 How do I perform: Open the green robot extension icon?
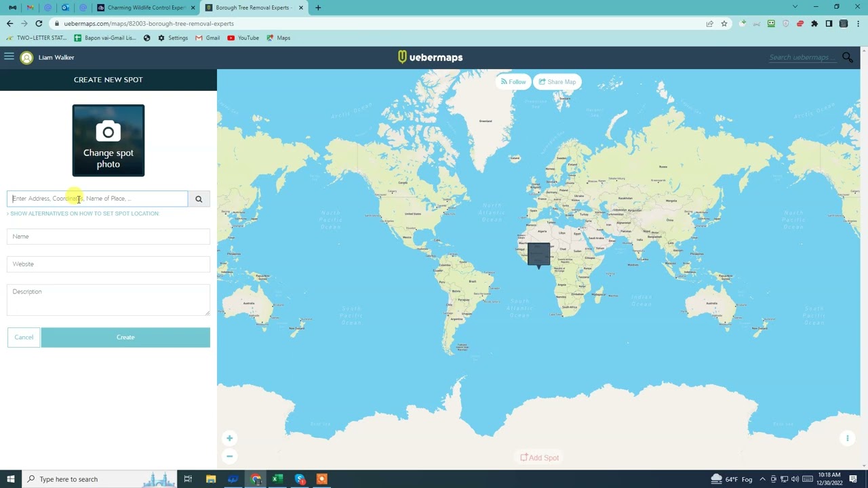[x=771, y=24]
